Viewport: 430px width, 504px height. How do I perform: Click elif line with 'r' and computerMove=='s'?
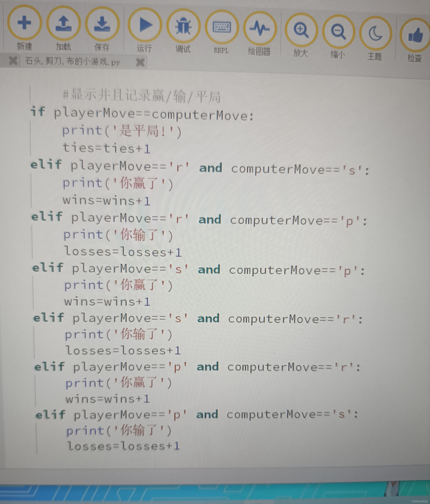pyautogui.click(x=200, y=168)
